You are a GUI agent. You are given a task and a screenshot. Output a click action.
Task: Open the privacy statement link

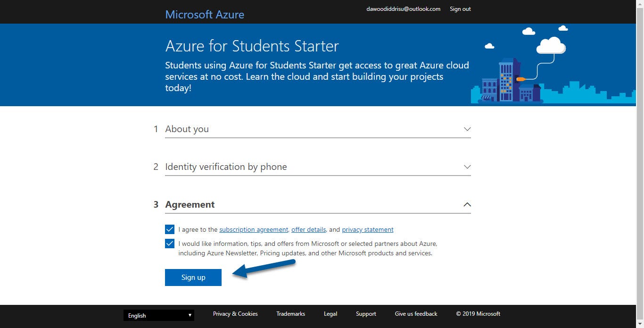pyautogui.click(x=368, y=229)
